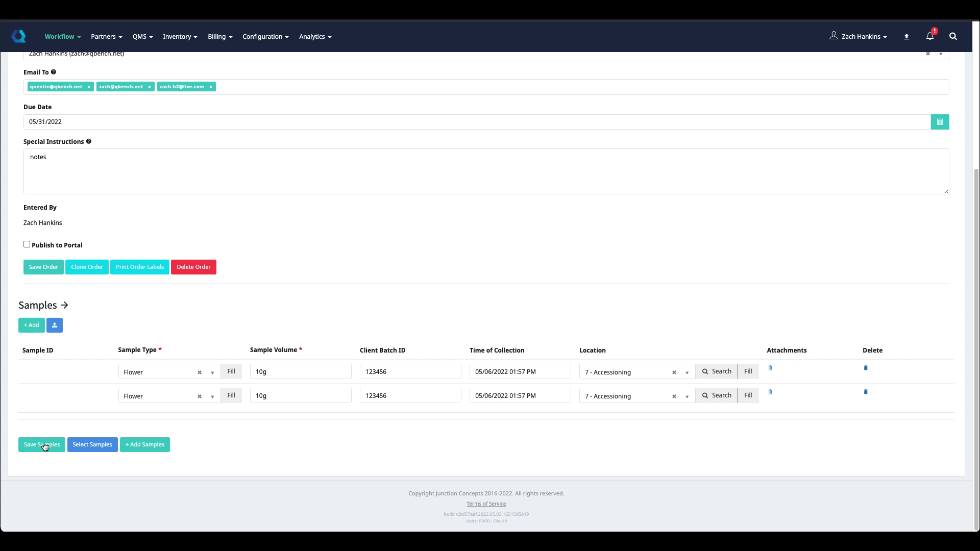Screen dimensions: 980x551
Task: Click the Clone Order button
Action: [x=87, y=267]
